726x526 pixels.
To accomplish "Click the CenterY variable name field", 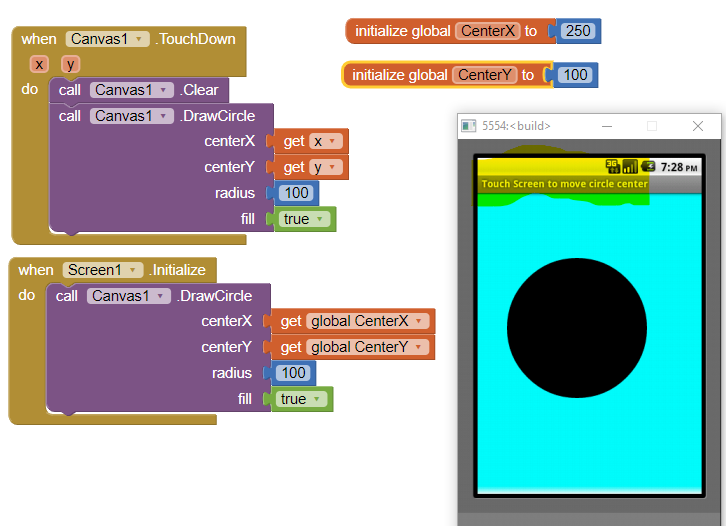I will [x=484, y=75].
